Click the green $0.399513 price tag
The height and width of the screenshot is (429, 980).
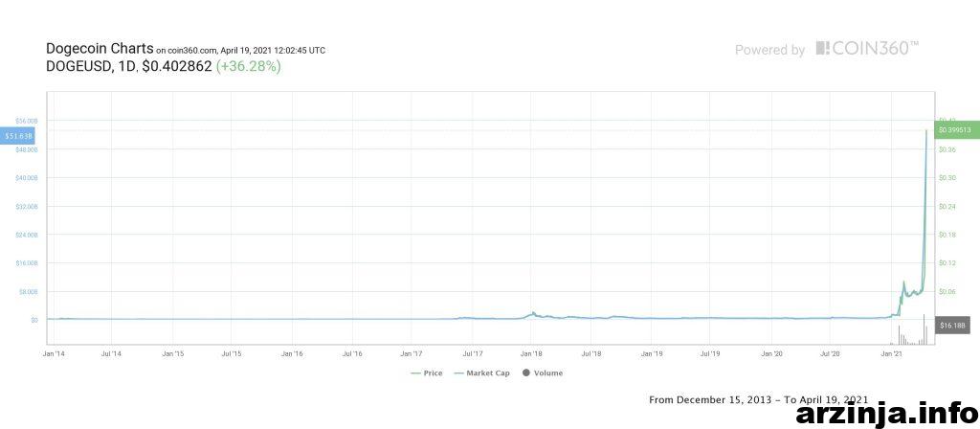pos(957,129)
